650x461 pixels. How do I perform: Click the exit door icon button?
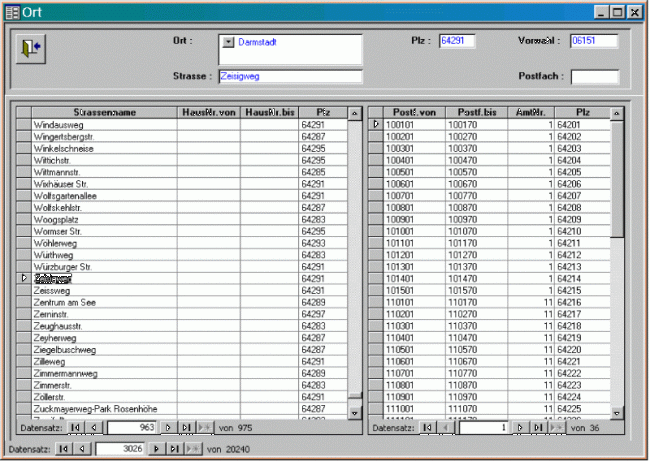[31, 47]
